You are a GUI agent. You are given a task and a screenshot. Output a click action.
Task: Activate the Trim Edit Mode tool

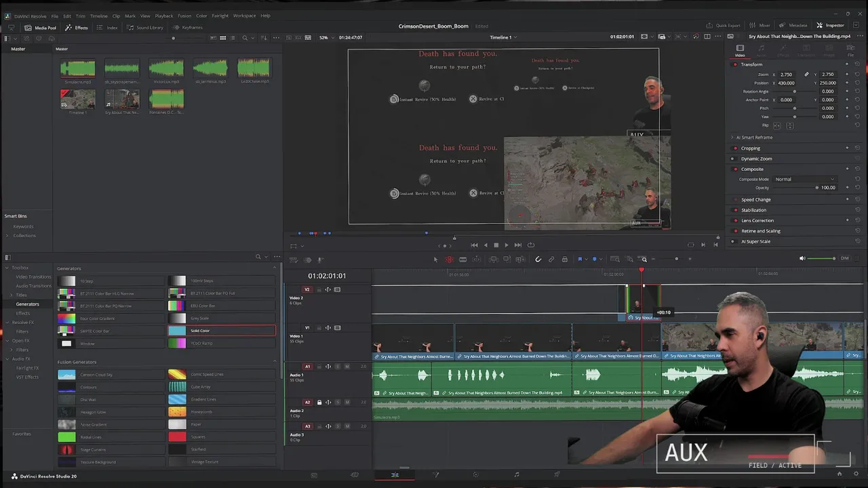point(449,259)
